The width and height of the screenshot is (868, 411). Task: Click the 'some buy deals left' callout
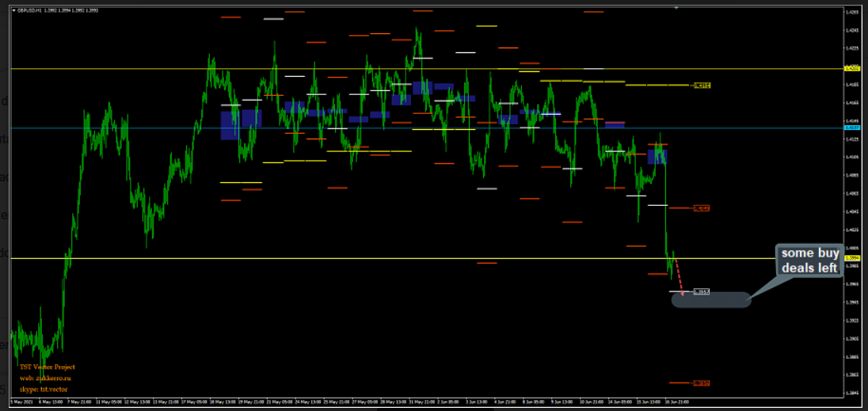click(x=809, y=261)
